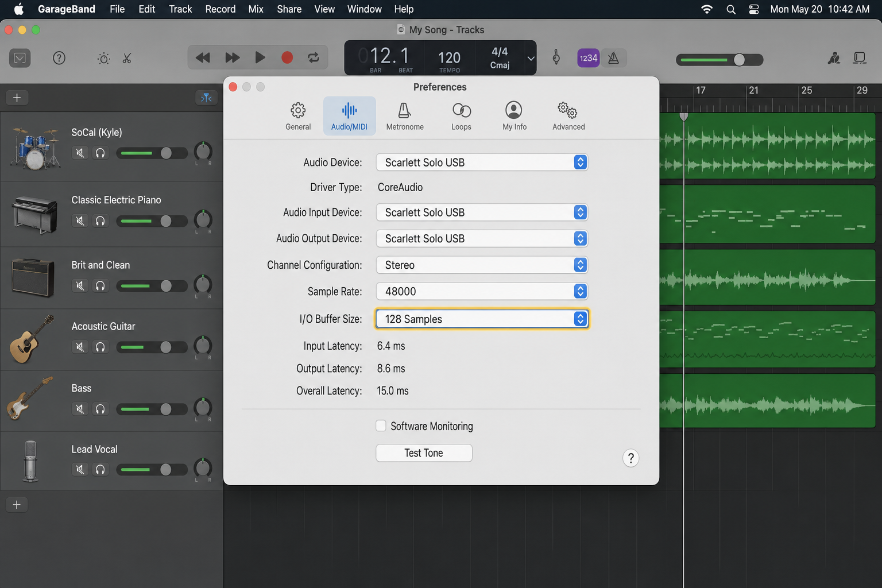This screenshot has height=588, width=882.
Task: Enable the Software Monitoring checkbox
Action: click(381, 425)
